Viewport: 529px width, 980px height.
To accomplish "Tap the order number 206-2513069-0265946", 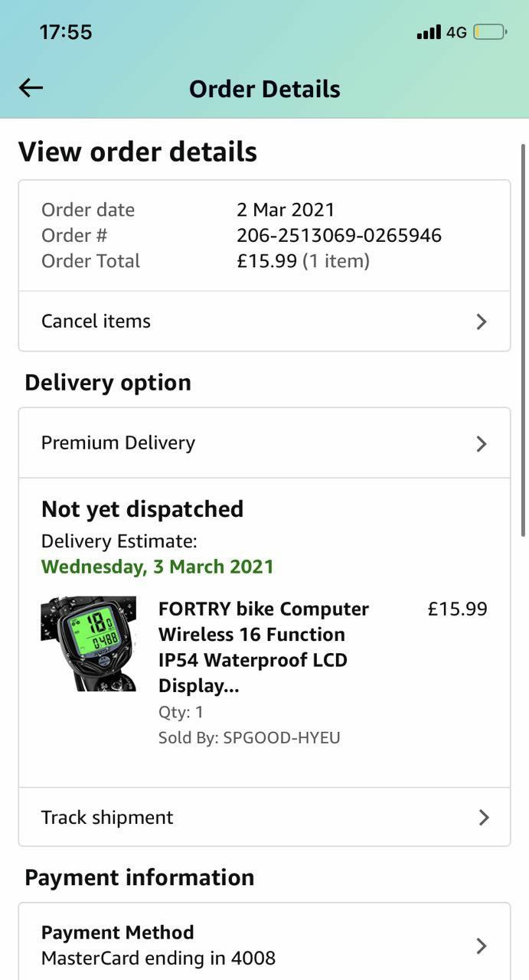I will (338, 235).
